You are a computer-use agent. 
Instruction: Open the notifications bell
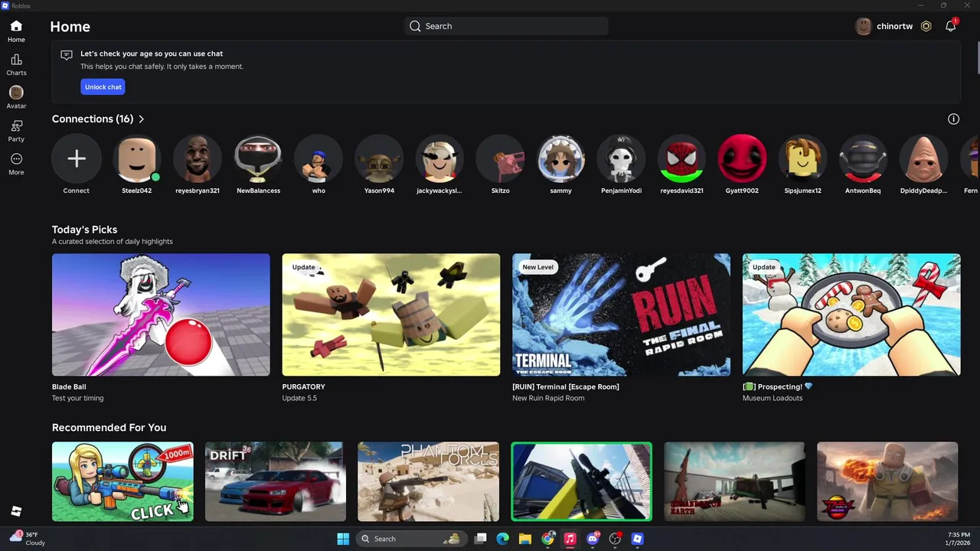950,26
